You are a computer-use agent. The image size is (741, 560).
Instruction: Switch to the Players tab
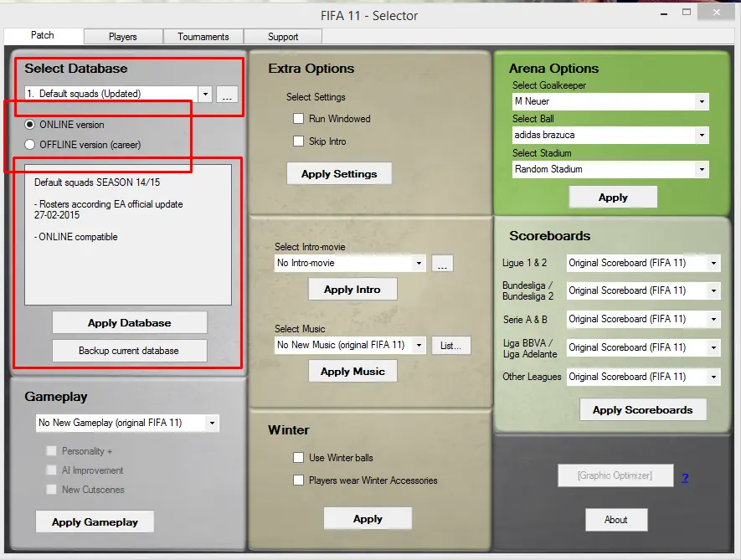point(123,36)
